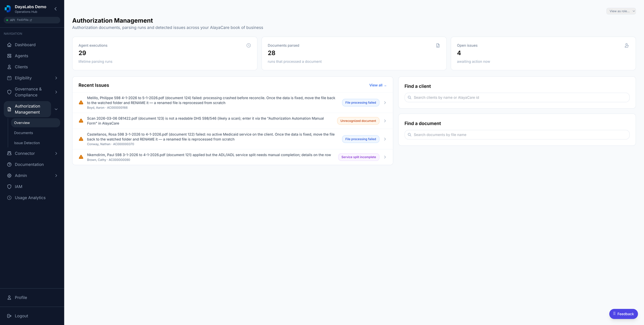The width and height of the screenshot is (644, 325).
Task: Click the Agents icon in navigation
Action: pos(9,56)
